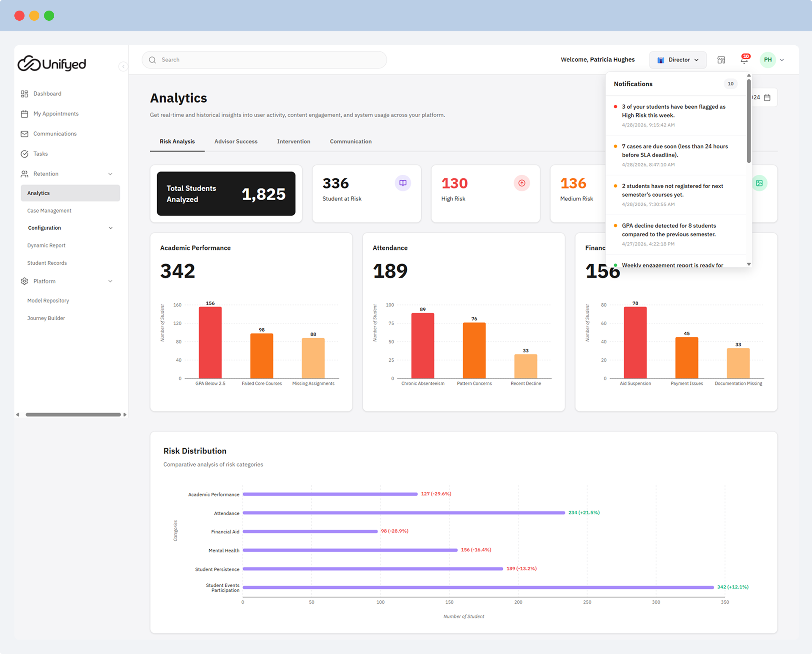Open the date picker calendar icon
Screen dimensions: 812x654
(767, 98)
